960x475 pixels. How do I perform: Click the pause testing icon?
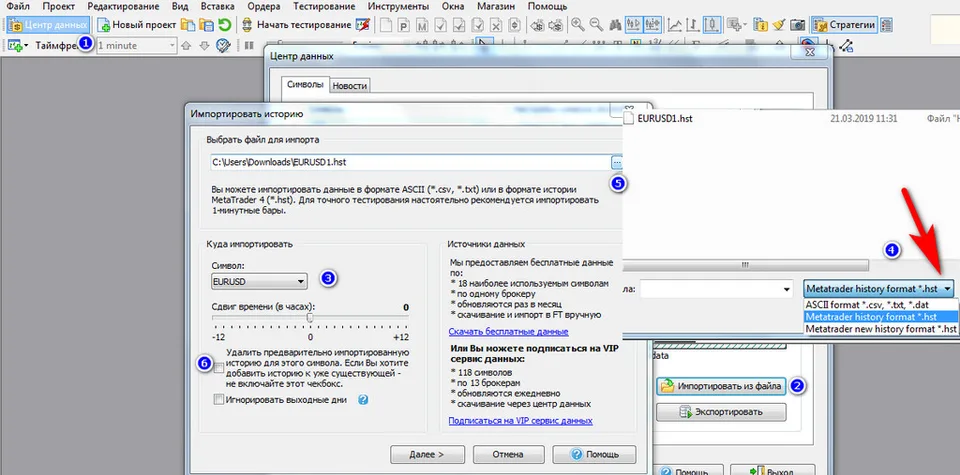click(249, 45)
